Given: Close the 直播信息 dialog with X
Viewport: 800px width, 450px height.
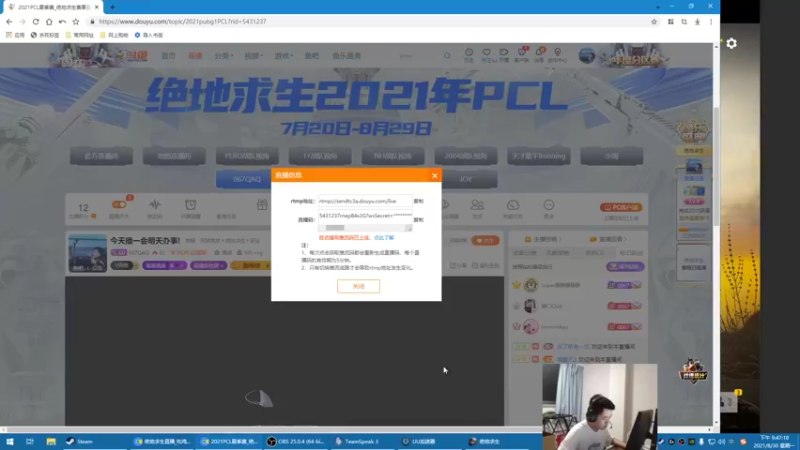Looking at the screenshot, I should click(x=434, y=176).
